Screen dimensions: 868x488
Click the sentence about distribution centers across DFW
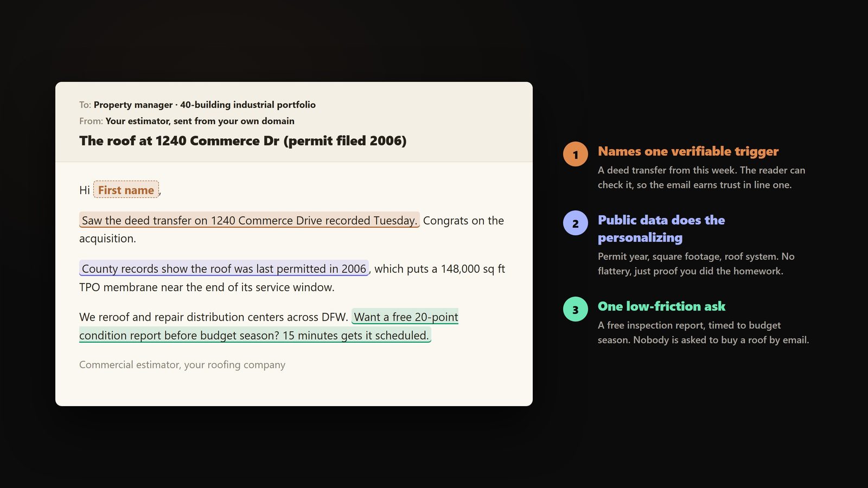pyautogui.click(x=214, y=317)
